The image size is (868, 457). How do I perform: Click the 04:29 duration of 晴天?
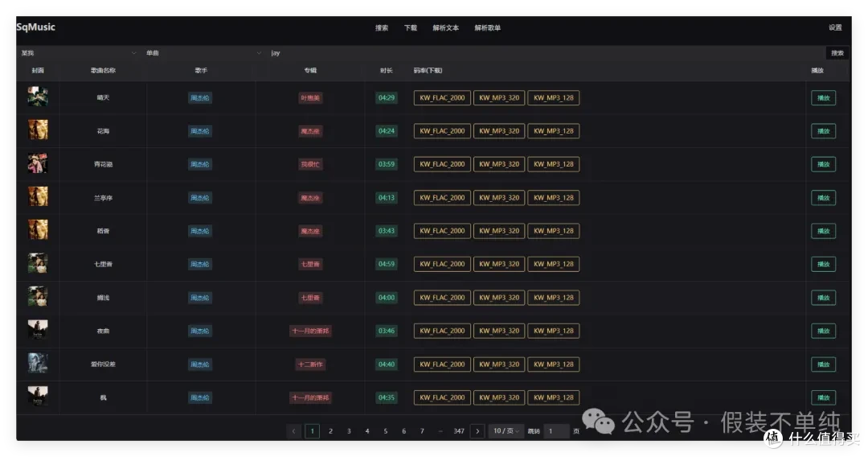coord(387,98)
